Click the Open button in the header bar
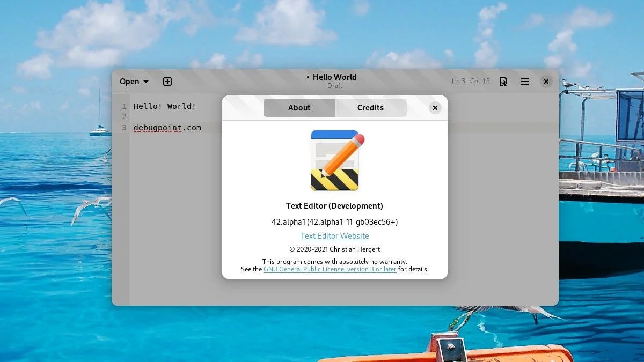 pos(129,81)
